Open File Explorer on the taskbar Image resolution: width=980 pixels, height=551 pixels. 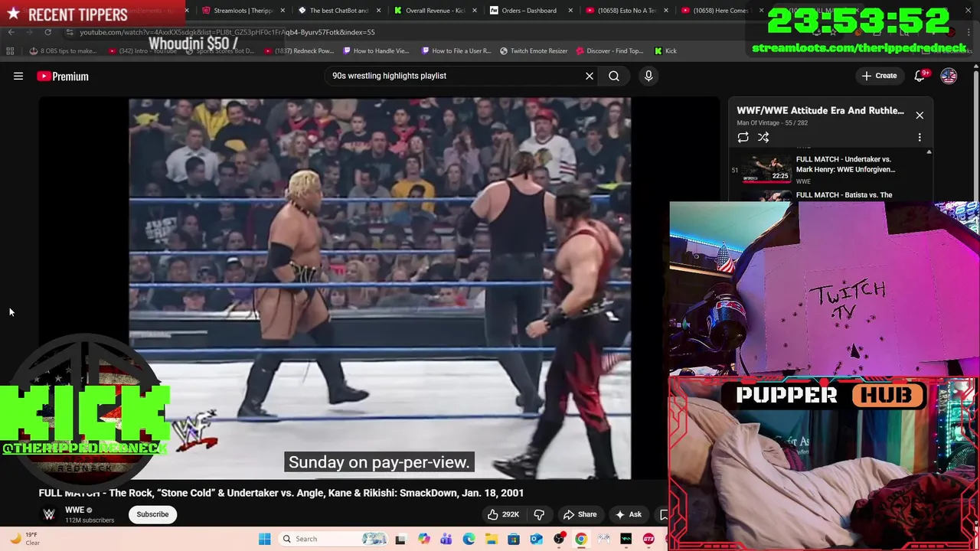[x=491, y=539]
